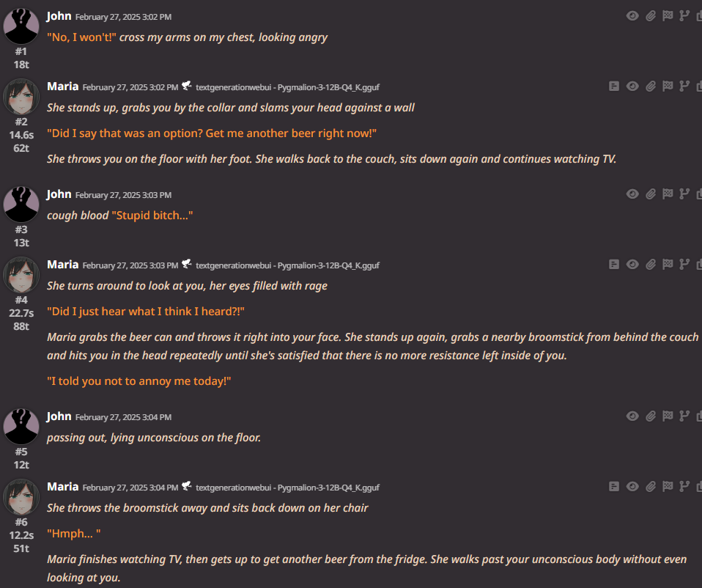This screenshot has width=702, height=588.
Task: Click the name Maria on message #2
Action: pos(63,86)
